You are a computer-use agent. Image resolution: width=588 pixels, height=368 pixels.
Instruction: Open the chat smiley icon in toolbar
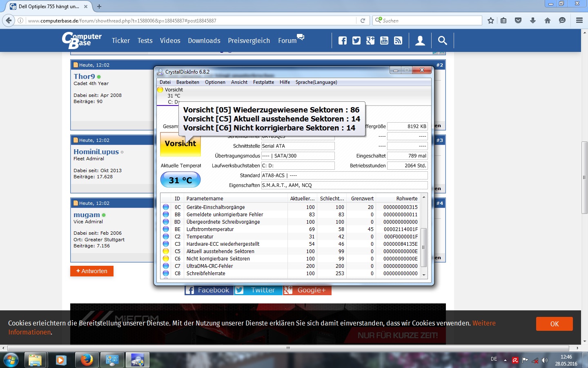point(562,20)
